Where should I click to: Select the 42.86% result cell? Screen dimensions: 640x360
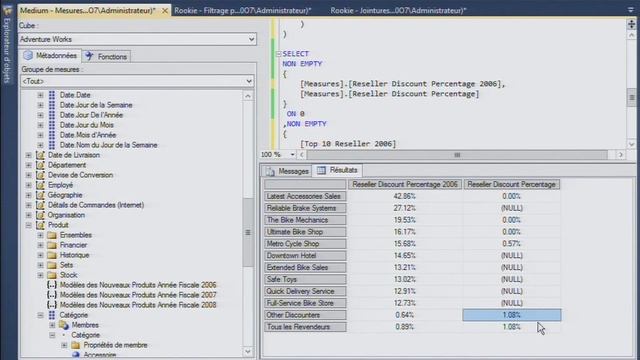click(404, 196)
